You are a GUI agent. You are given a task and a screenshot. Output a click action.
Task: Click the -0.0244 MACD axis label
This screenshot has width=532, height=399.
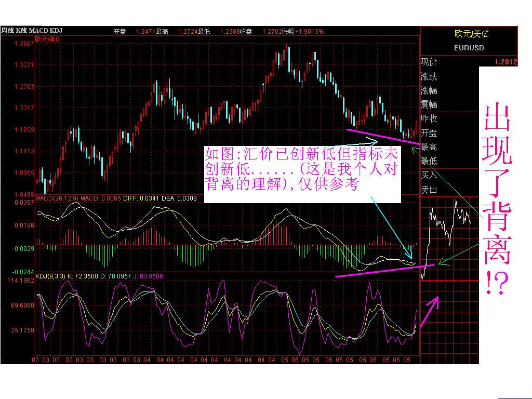pyautogui.click(x=23, y=272)
